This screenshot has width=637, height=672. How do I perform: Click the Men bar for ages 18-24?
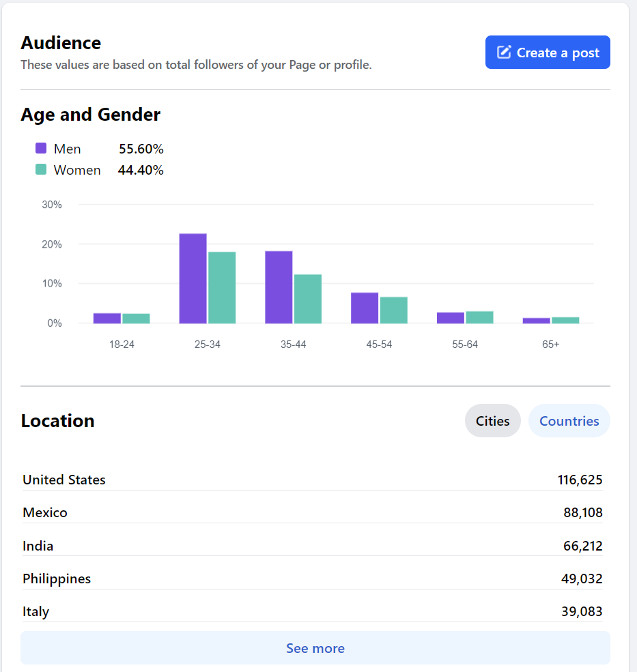[x=107, y=319]
